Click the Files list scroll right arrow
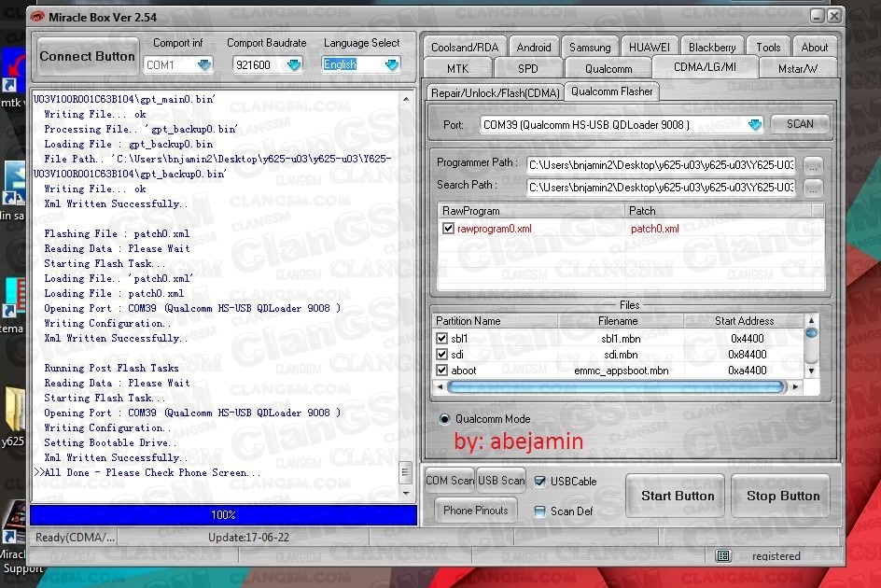The image size is (881, 588). click(x=795, y=386)
